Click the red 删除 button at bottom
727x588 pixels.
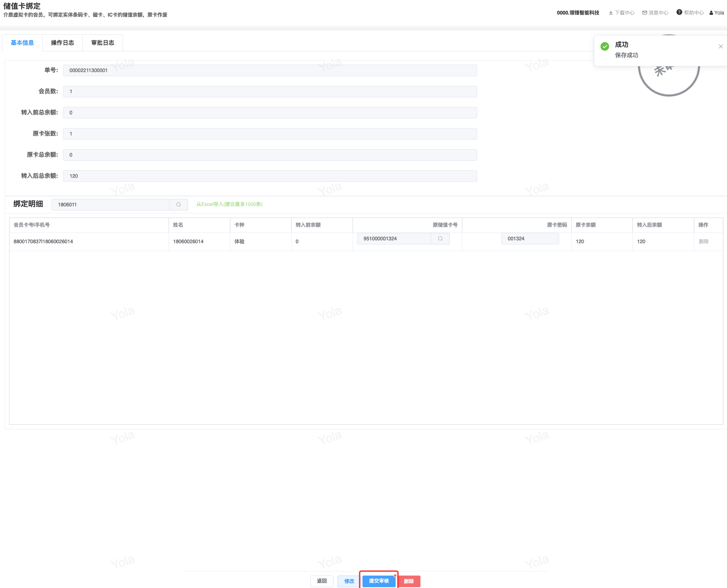coord(409,581)
